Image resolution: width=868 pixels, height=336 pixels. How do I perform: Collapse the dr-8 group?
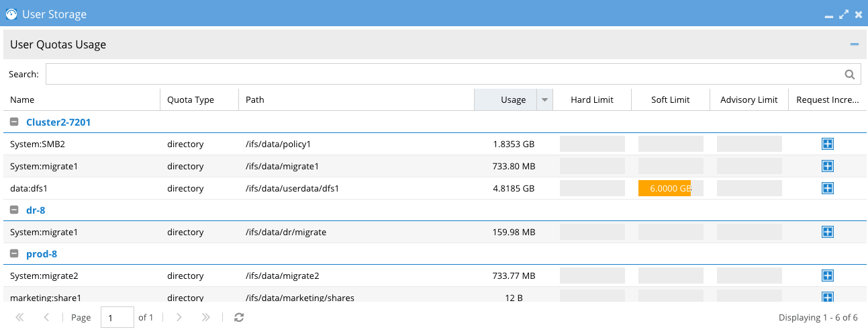point(14,210)
